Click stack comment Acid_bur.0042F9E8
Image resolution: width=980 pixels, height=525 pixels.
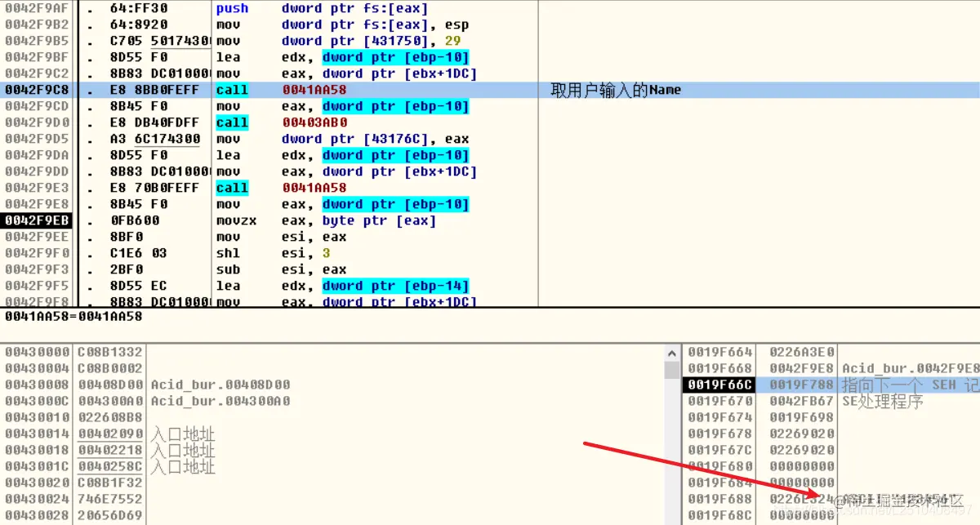pyautogui.click(x=911, y=368)
